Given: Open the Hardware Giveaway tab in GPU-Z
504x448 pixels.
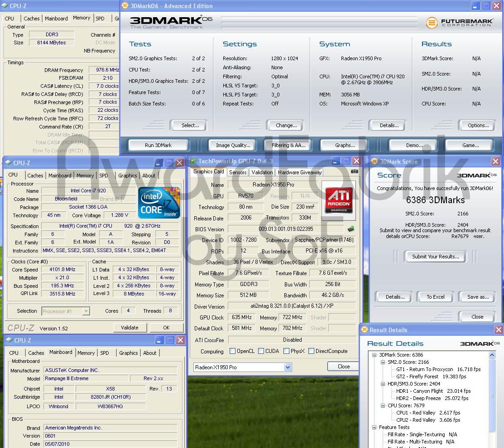Looking at the screenshot, I should pos(300,172).
